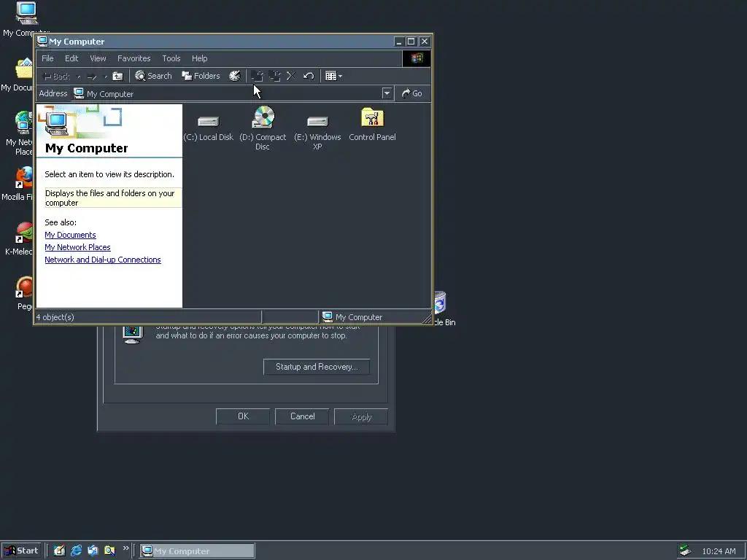The image size is (747, 560).
Task: Click the system tray network icon
Action: click(685, 551)
